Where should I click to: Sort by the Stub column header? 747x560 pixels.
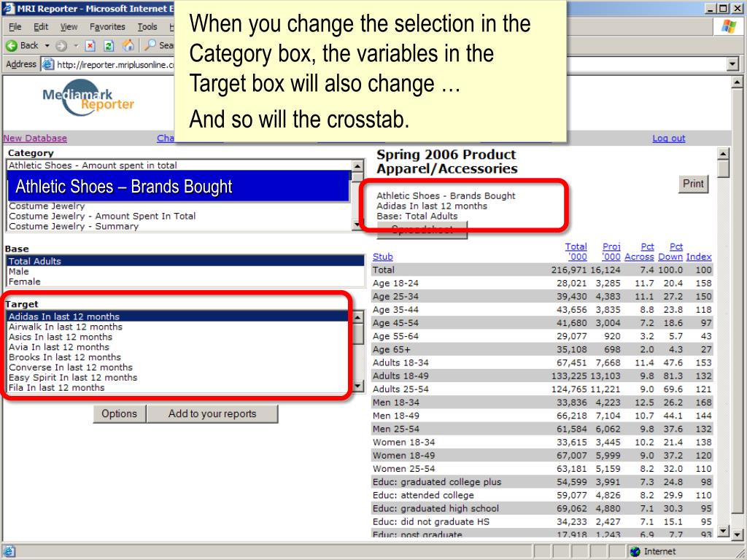[382, 257]
